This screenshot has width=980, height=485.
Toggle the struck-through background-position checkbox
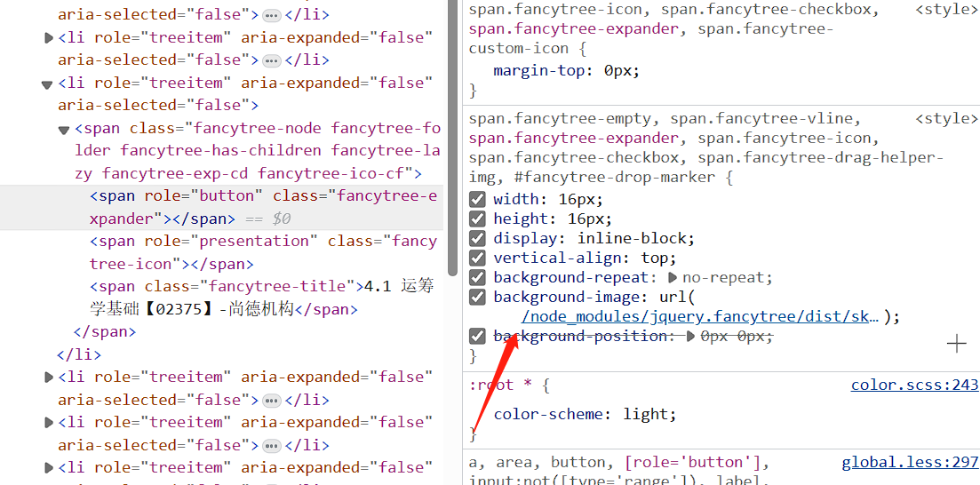click(x=477, y=337)
